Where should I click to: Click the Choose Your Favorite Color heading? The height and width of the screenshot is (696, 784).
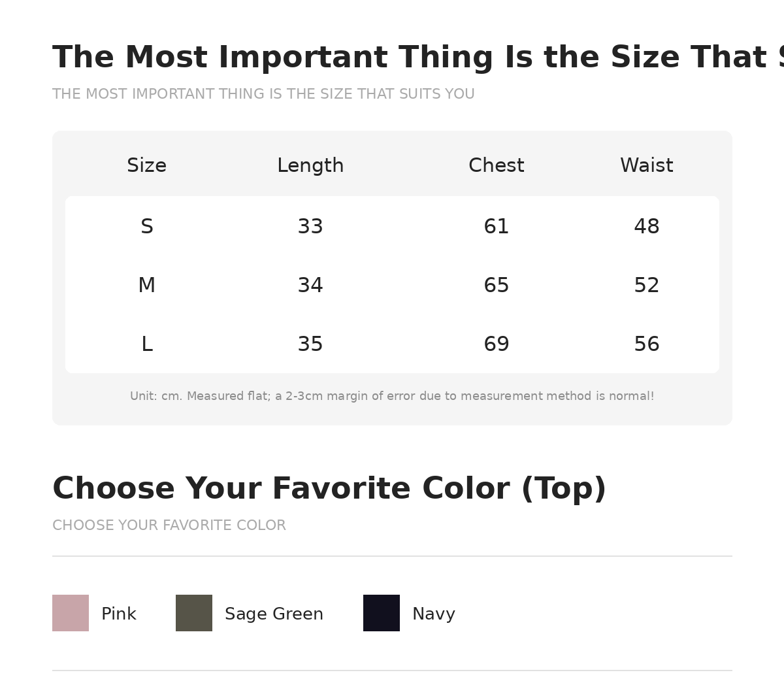pos(329,489)
